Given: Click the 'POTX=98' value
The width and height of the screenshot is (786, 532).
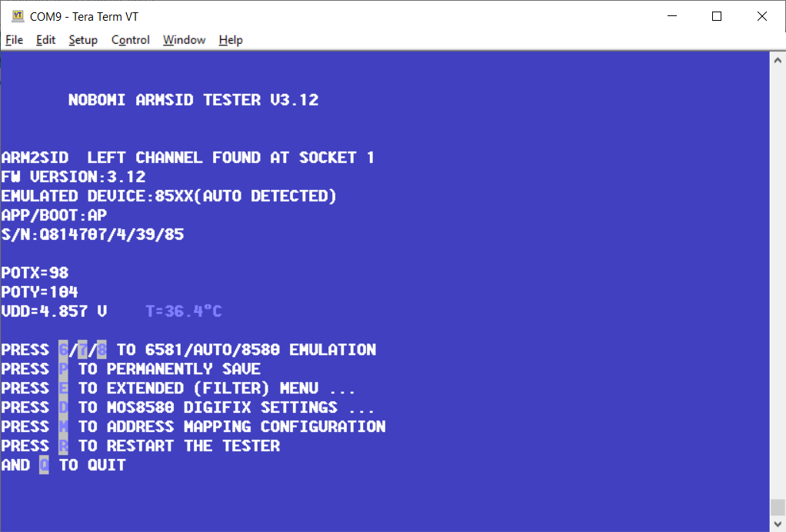Looking at the screenshot, I should point(35,273).
